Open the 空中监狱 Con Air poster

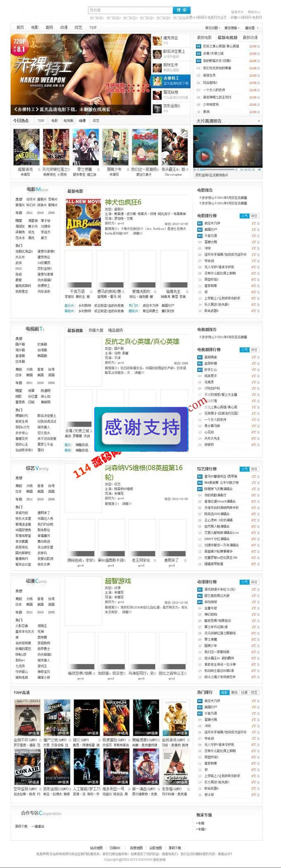pos(28,767)
